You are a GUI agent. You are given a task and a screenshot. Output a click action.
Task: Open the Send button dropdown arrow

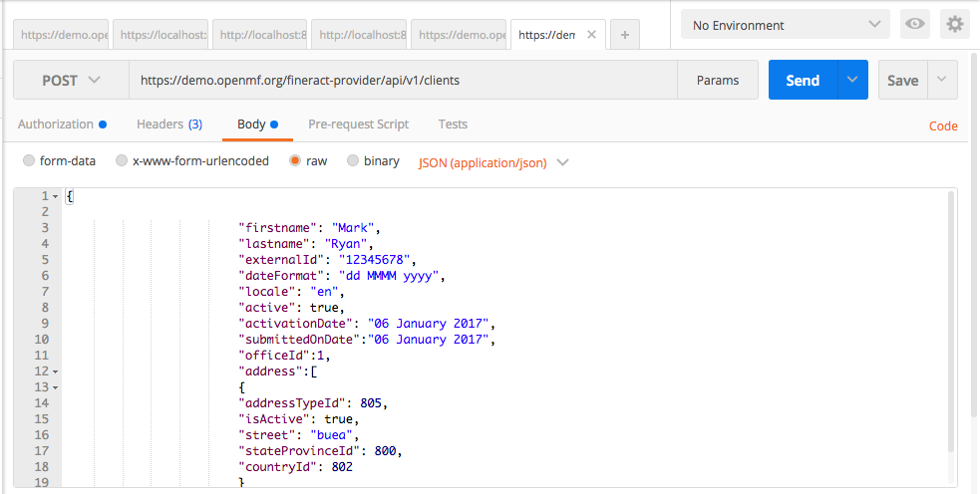(852, 81)
